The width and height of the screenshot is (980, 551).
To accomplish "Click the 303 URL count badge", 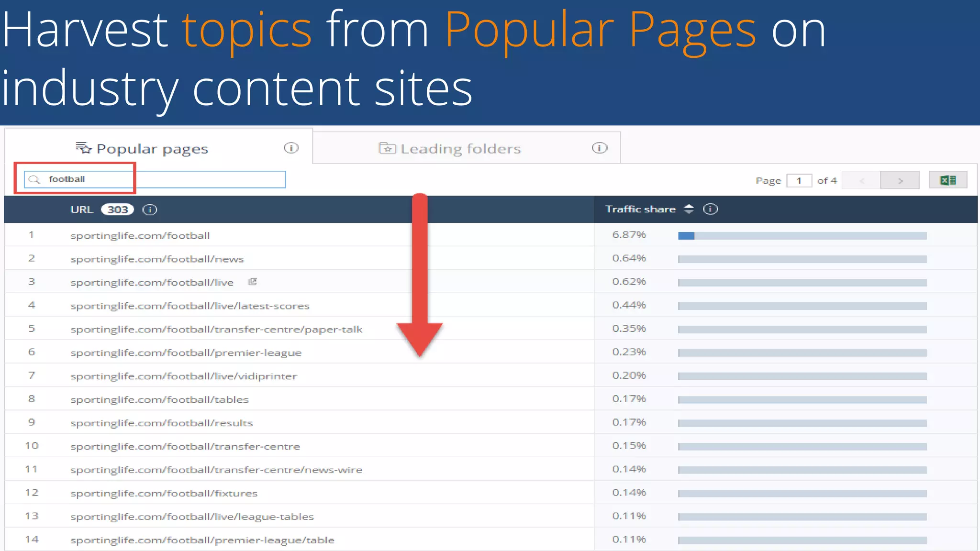I will (x=117, y=209).
